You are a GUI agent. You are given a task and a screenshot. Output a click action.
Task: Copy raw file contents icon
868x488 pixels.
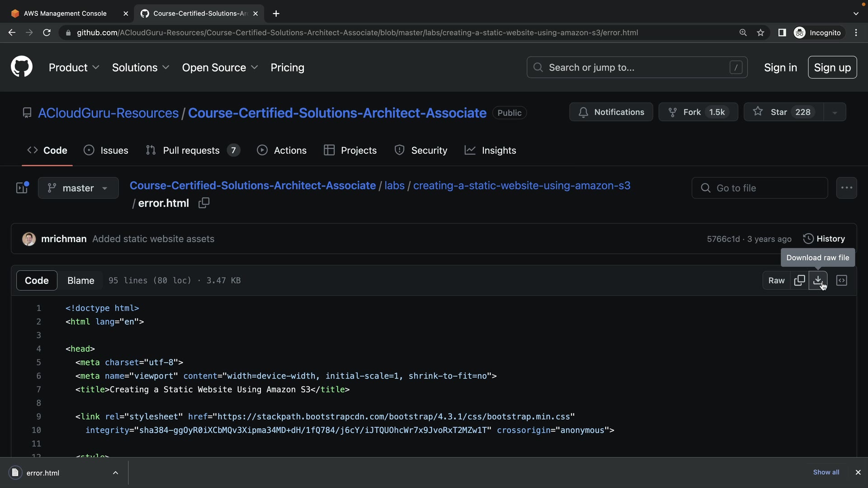coord(799,281)
